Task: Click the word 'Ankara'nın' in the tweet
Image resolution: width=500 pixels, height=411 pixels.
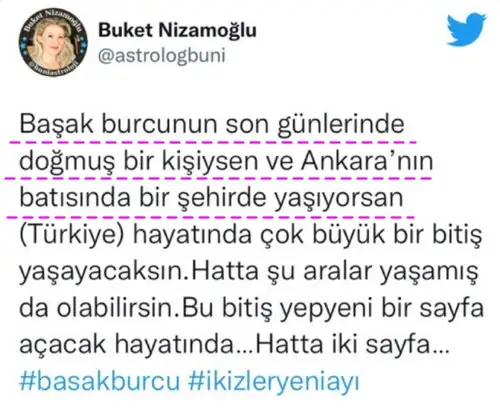Action: [x=367, y=161]
